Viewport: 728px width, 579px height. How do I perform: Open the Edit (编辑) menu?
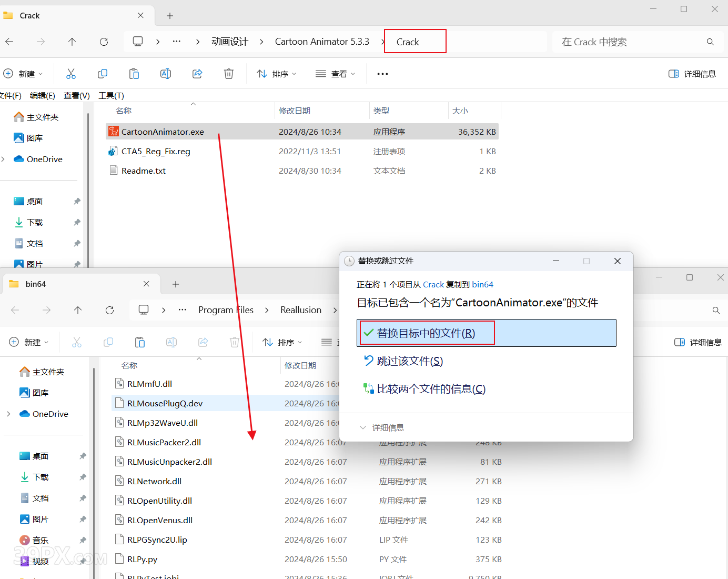coord(43,95)
